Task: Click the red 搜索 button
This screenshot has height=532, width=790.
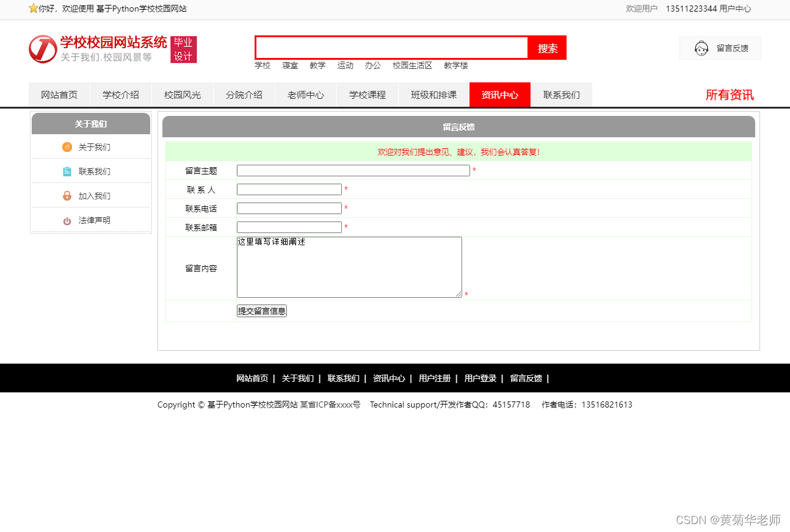Action: point(548,48)
